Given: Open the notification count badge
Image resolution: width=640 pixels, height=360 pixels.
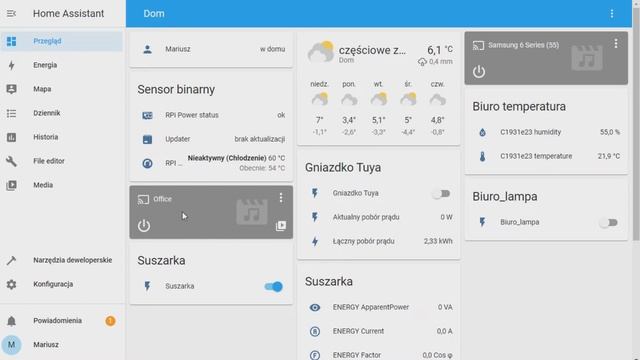Looking at the screenshot, I should (x=110, y=321).
